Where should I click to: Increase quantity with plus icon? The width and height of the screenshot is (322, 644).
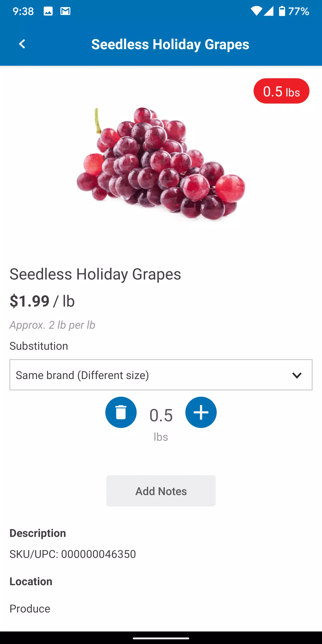click(201, 412)
